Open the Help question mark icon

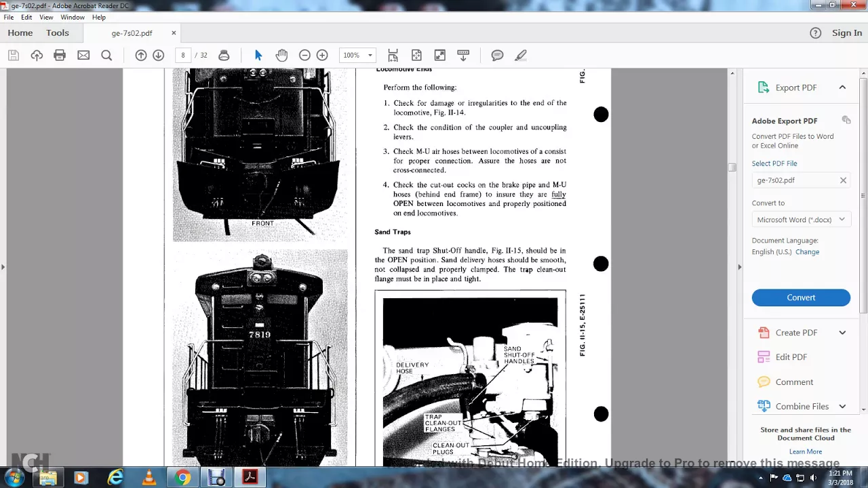pyautogui.click(x=816, y=33)
